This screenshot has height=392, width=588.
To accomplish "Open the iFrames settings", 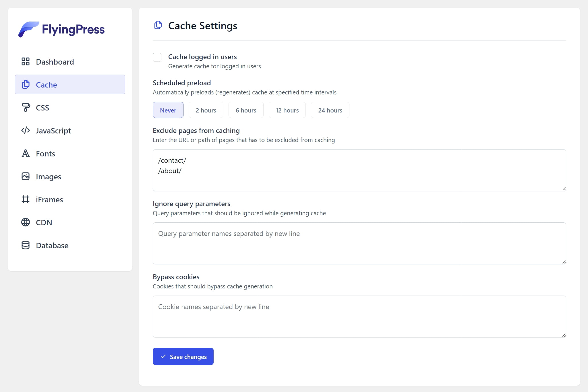I will tap(70, 199).
